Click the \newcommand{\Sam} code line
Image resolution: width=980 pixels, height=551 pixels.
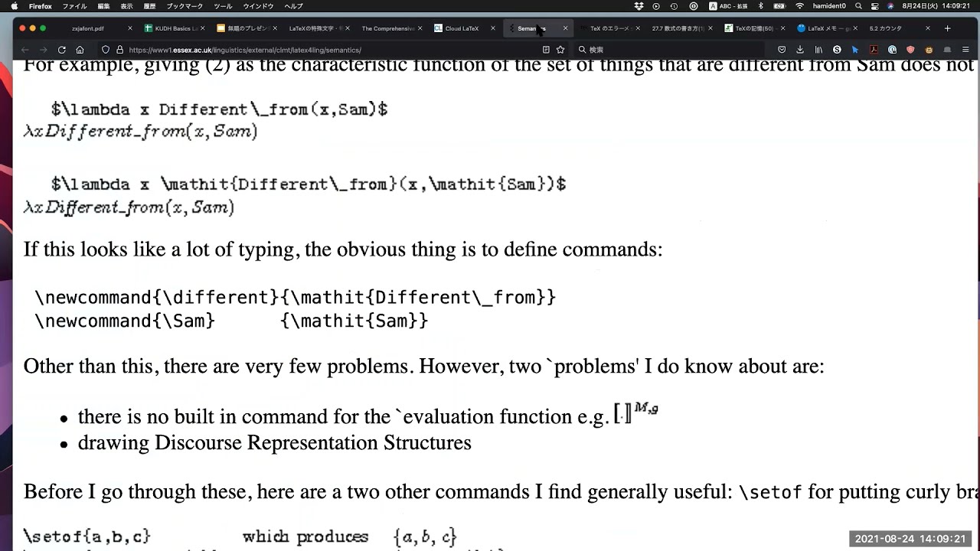point(232,321)
